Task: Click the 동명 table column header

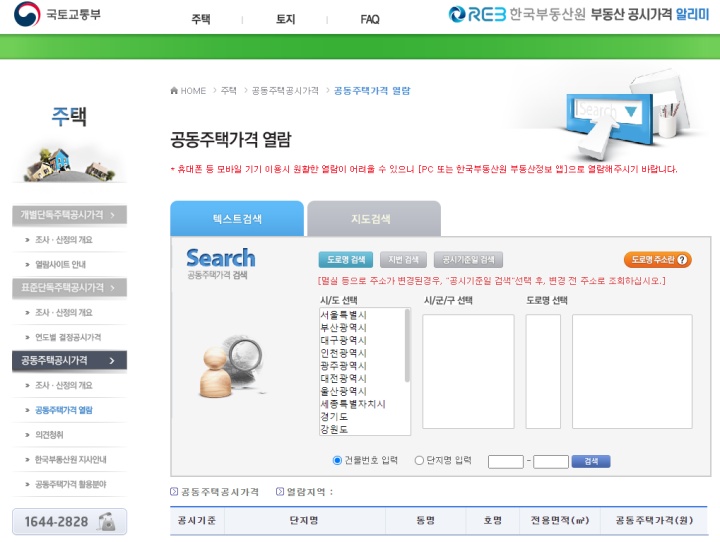Action: (426, 520)
